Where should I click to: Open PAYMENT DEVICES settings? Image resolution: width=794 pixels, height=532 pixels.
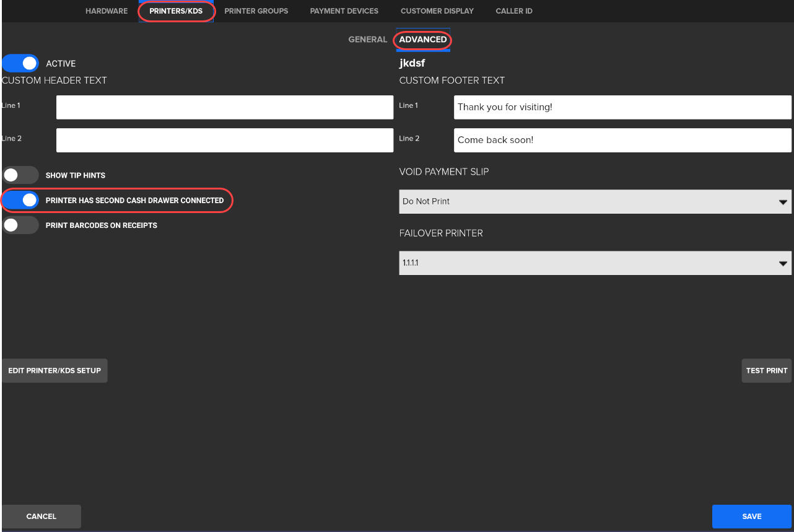tap(344, 11)
